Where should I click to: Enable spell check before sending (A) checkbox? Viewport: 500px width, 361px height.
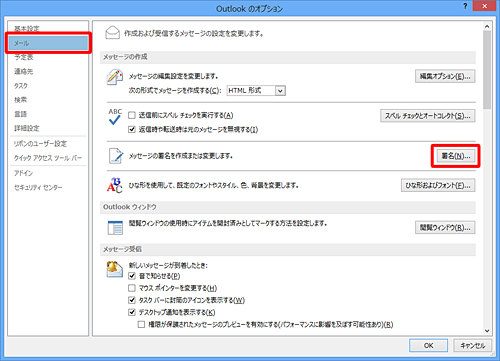[x=132, y=115]
